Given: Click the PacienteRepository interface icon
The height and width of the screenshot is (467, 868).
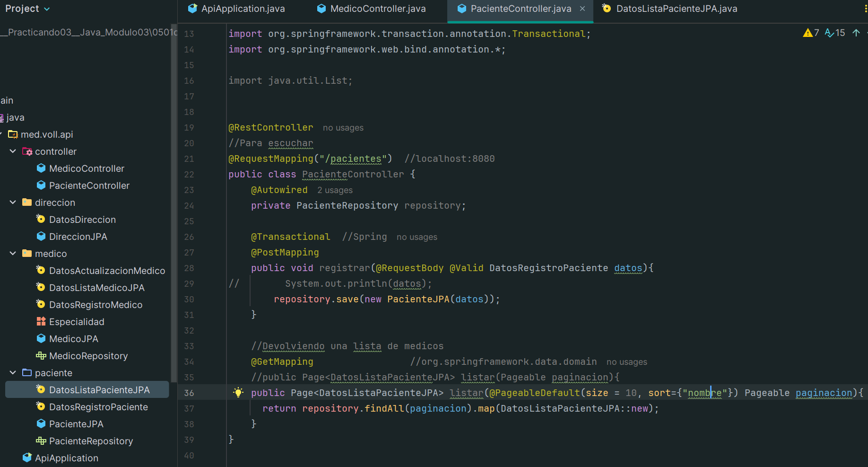Looking at the screenshot, I should pyautogui.click(x=41, y=441).
